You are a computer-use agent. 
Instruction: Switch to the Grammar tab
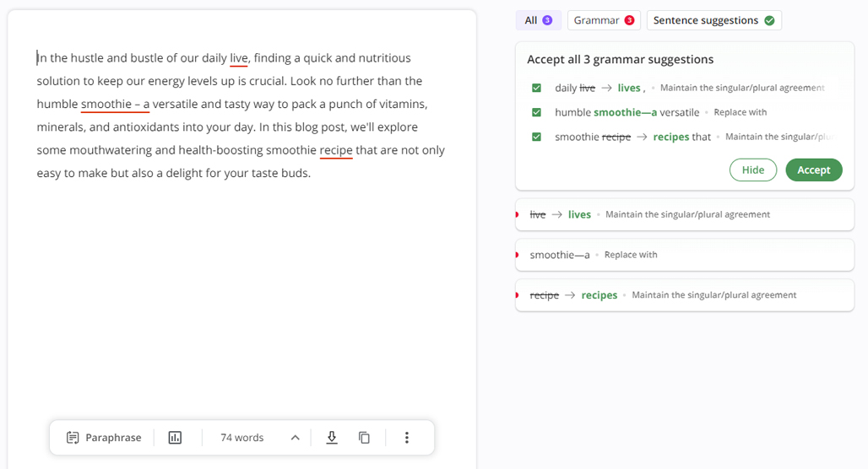point(604,20)
